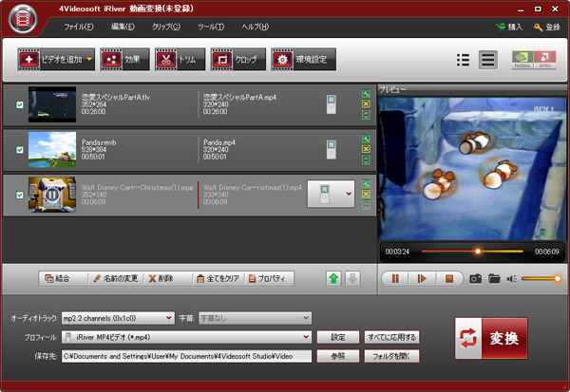Screen dimensions: 570x392
Task: Click the preview seek bar handle
Action: (478, 251)
